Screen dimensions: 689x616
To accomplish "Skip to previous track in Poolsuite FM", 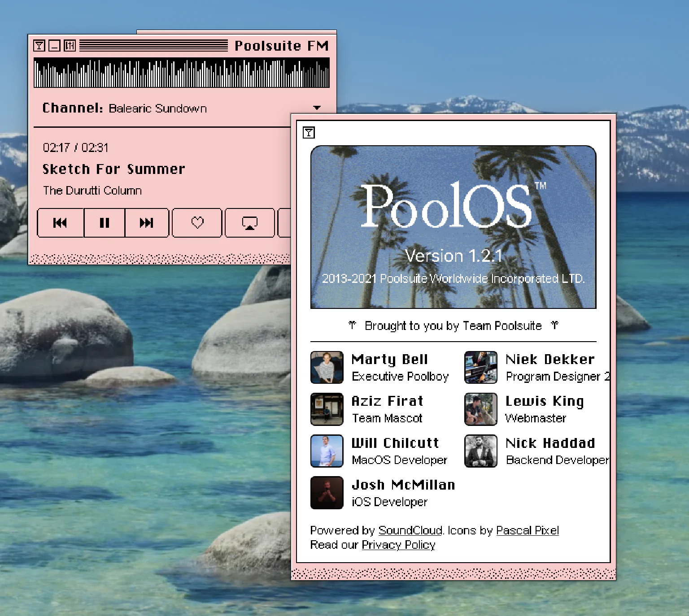I will (61, 223).
